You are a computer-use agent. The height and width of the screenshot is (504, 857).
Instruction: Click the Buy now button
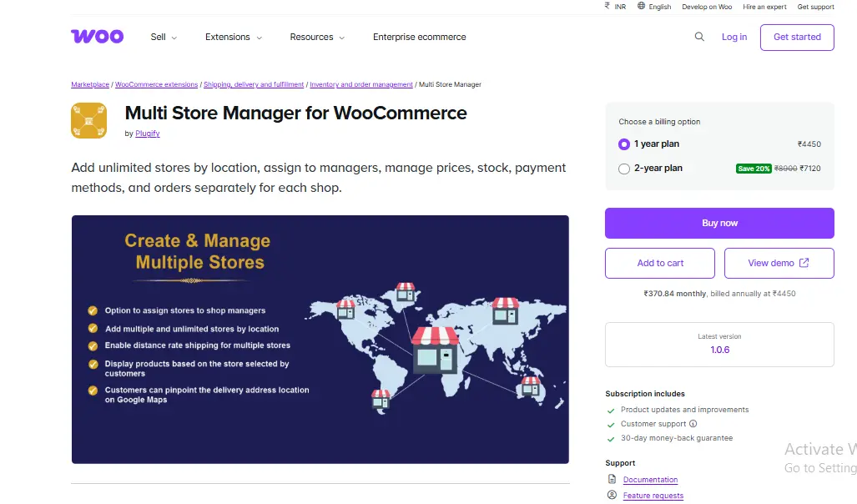(718, 223)
